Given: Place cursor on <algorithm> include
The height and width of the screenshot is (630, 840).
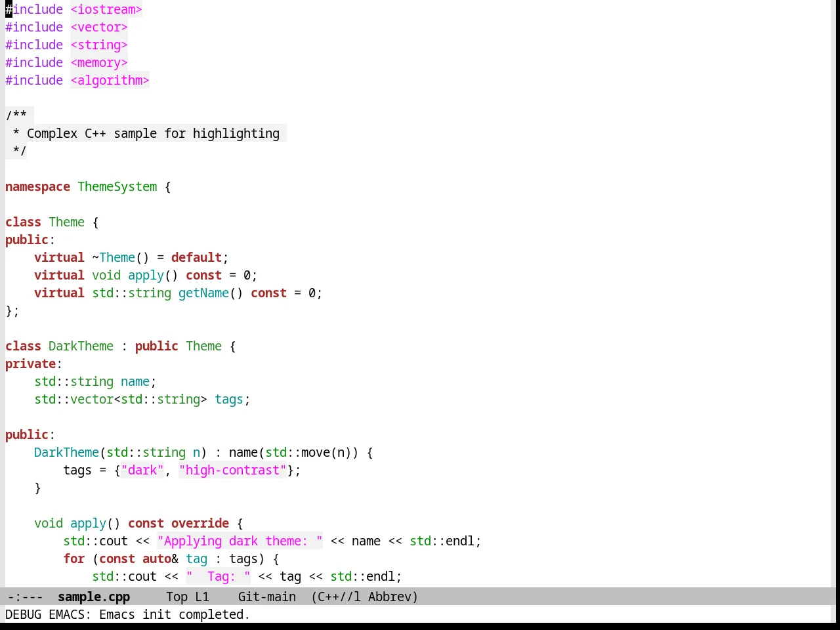Looking at the screenshot, I should coord(110,80).
